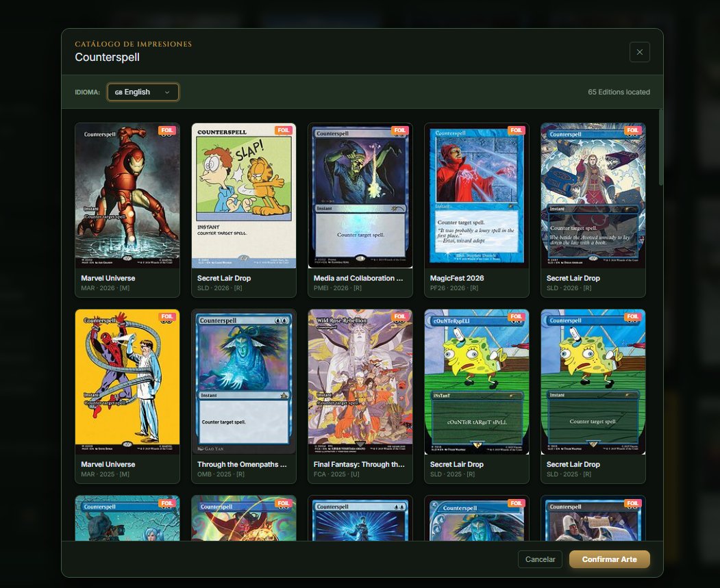Click the FOIL badge on the Final Fantasy card

pyautogui.click(x=400, y=316)
